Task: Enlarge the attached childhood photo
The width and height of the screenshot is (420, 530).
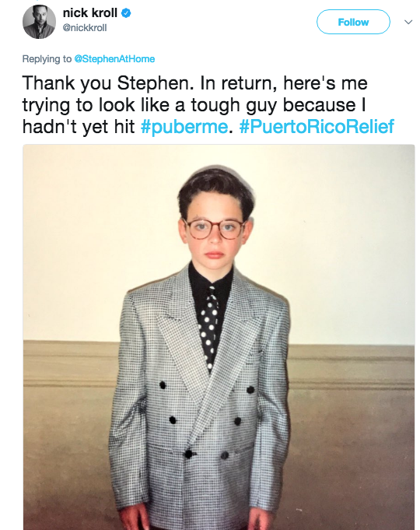Action: [x=219, y=337]
